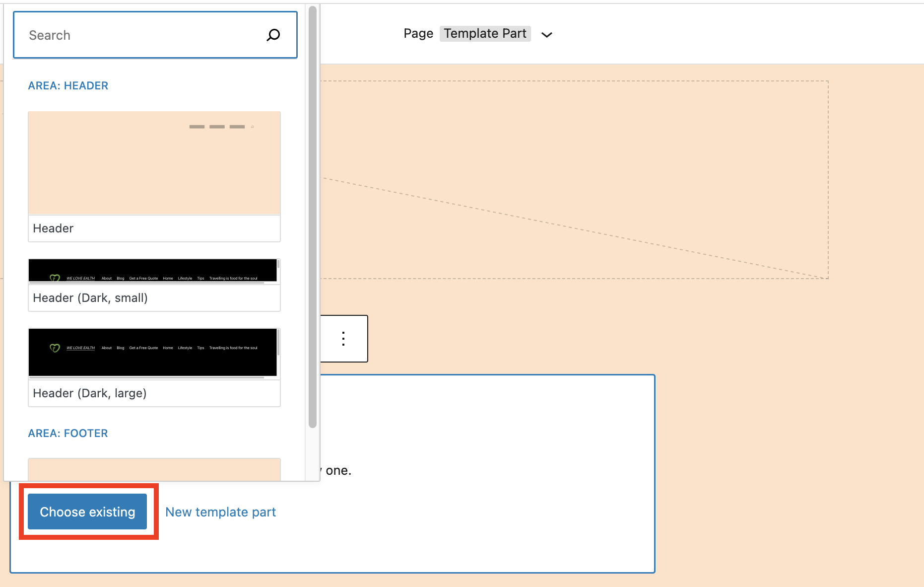Click the Template Part breadcrumb label

point(485,33)
